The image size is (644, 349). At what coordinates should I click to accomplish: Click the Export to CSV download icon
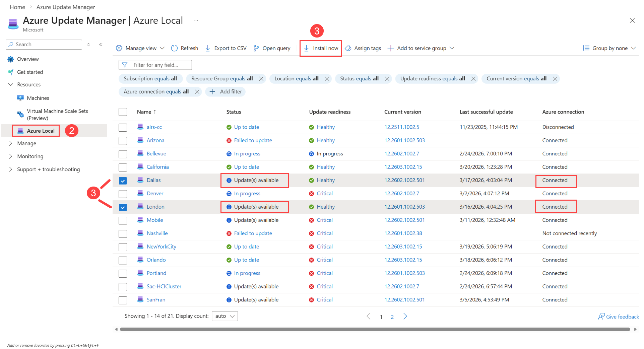coord(208,48)
